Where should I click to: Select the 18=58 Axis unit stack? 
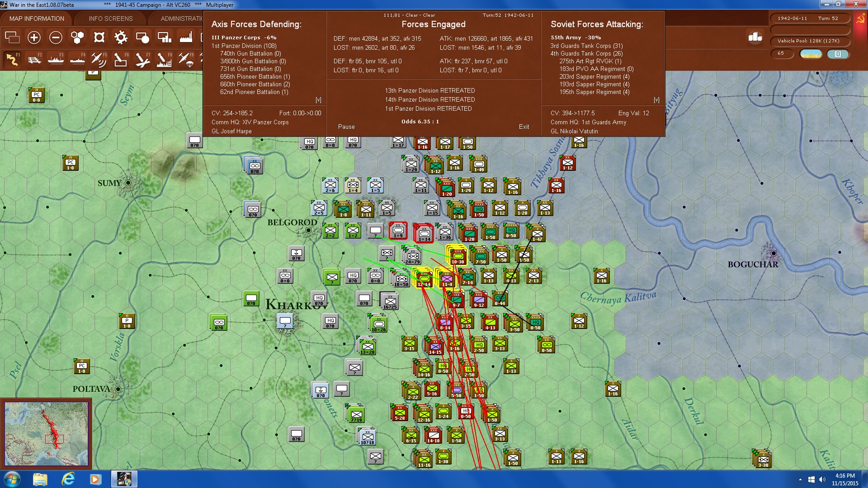[x=401, y=278]
